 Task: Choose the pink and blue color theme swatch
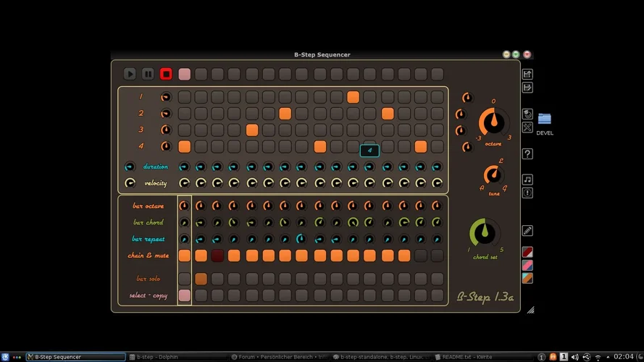click(x=527, y=265)
